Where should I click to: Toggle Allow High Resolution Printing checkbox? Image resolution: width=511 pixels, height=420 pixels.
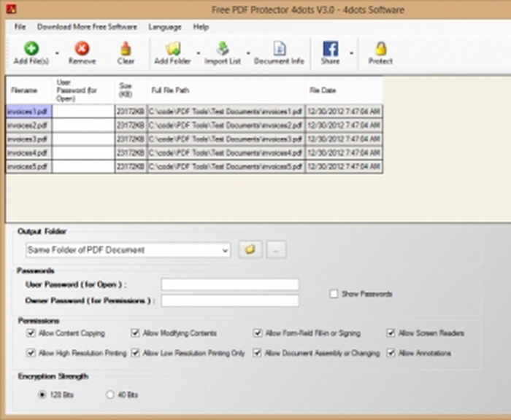pos(31,353)
